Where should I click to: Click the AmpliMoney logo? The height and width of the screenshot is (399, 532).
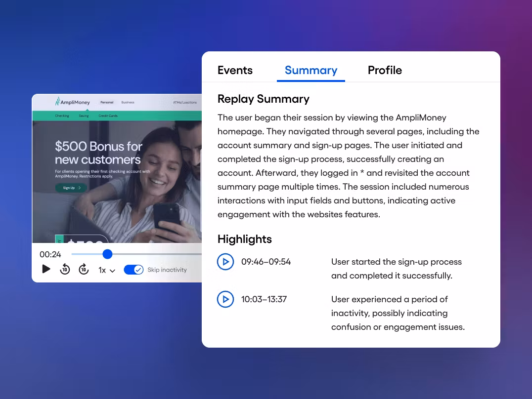pos(72,102)
